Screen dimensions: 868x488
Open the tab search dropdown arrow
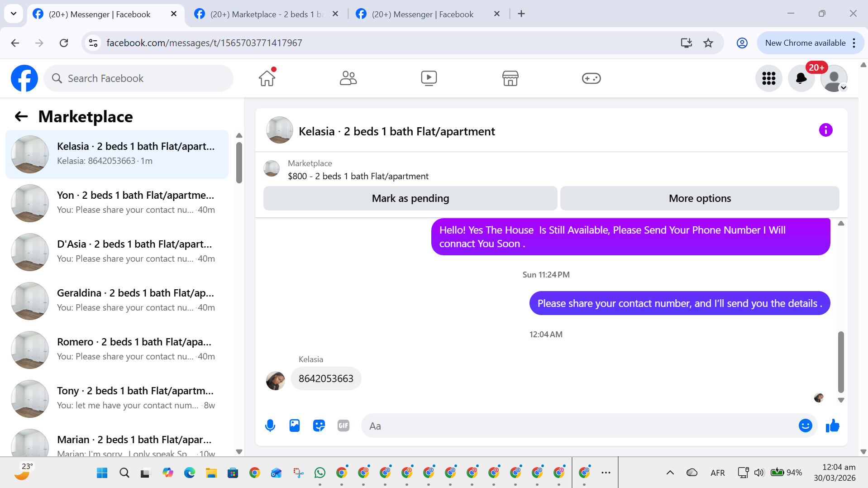13,14
